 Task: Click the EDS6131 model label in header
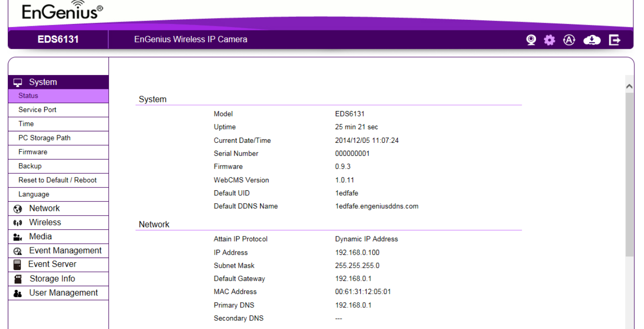[58, 40]
